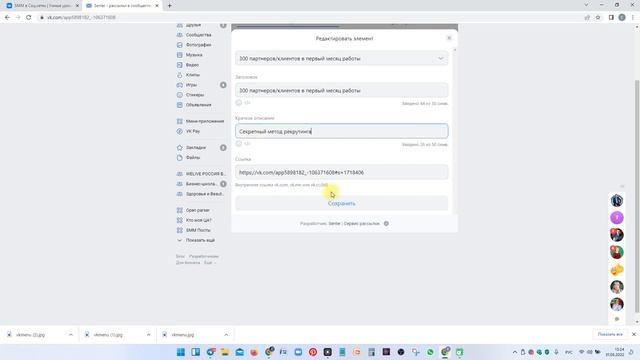Open a new browser tab
The width and height of the screenshot is (640, 360).
[x=169, y=6]
